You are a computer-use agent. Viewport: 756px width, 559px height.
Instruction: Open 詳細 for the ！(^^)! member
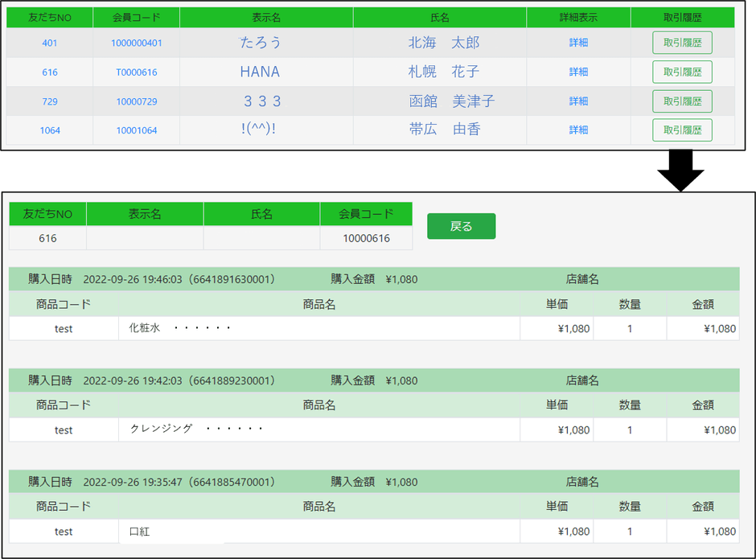577,129
